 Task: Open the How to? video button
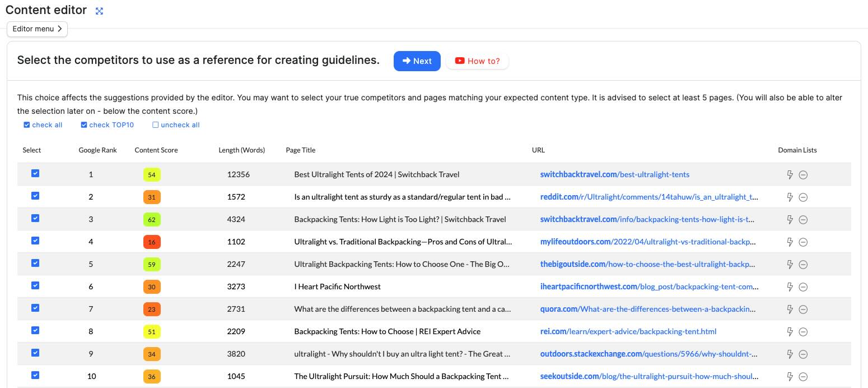(478, 61)
